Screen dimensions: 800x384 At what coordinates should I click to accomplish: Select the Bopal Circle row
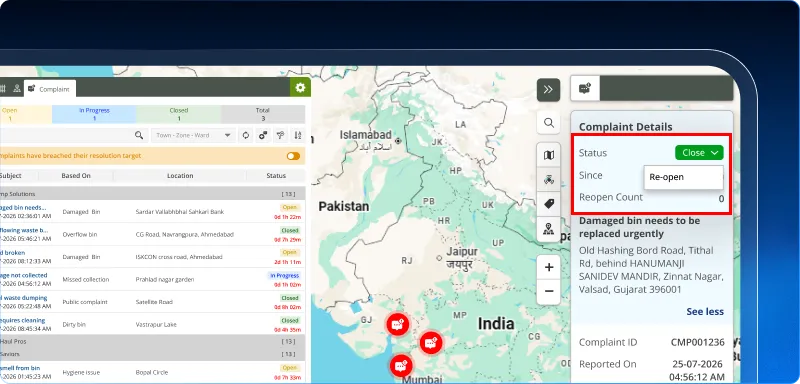tap(153, 372)
